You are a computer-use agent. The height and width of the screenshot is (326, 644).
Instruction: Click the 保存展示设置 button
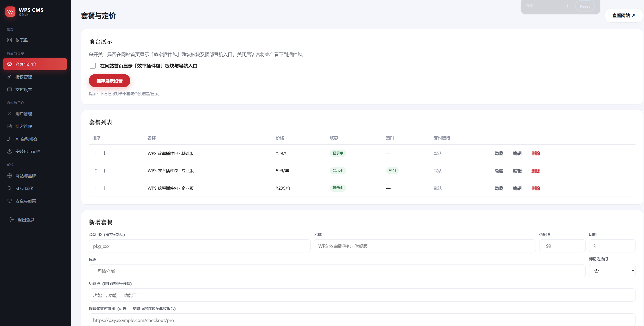click(109, 81)
